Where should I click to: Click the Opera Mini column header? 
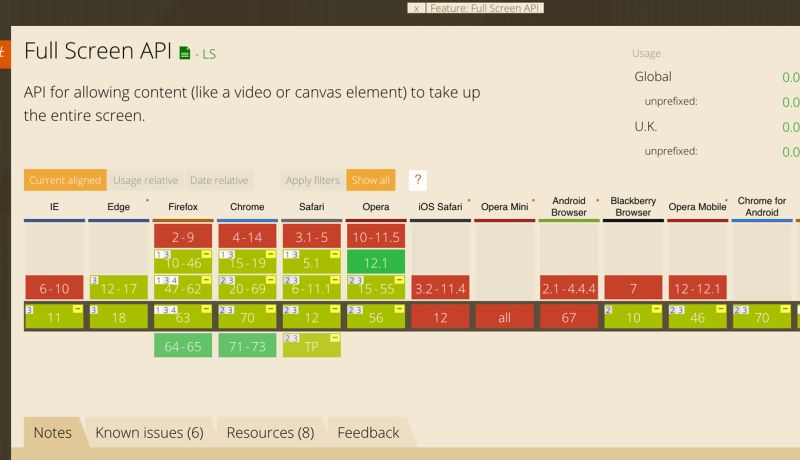pos(504,207)
